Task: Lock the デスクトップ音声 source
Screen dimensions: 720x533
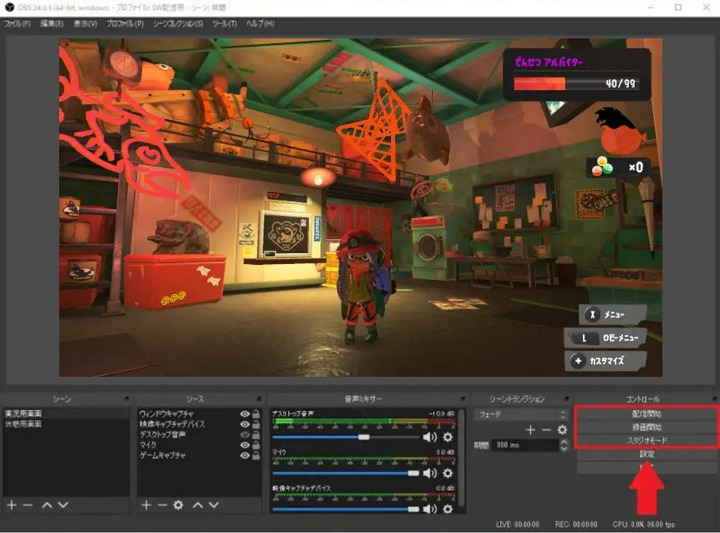Action: pyautogui.click(x=256, y=435)
